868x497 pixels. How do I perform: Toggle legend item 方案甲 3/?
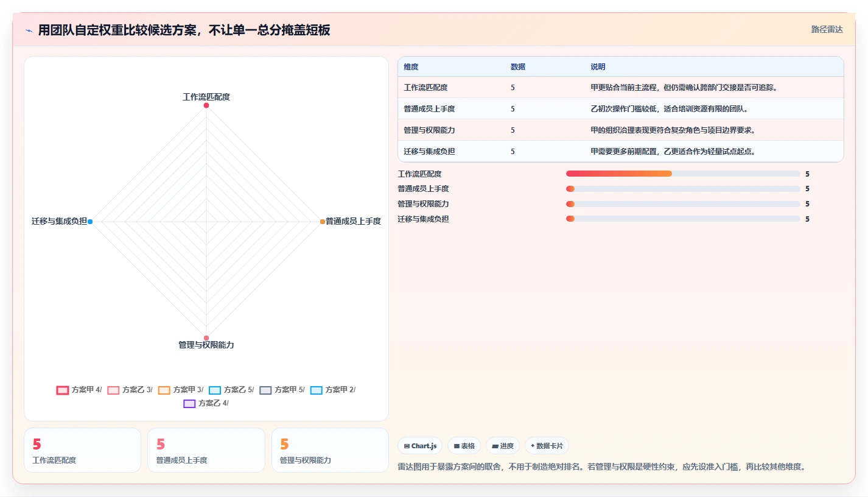181,390
